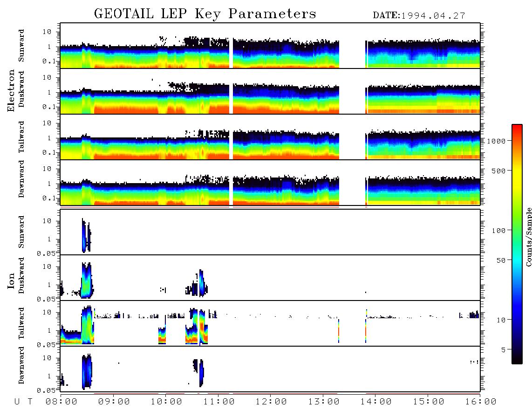Click '0.05' tick of Ion Dawnward panel
The width and height of the screenshot is (532, 410).
point(46,390)
